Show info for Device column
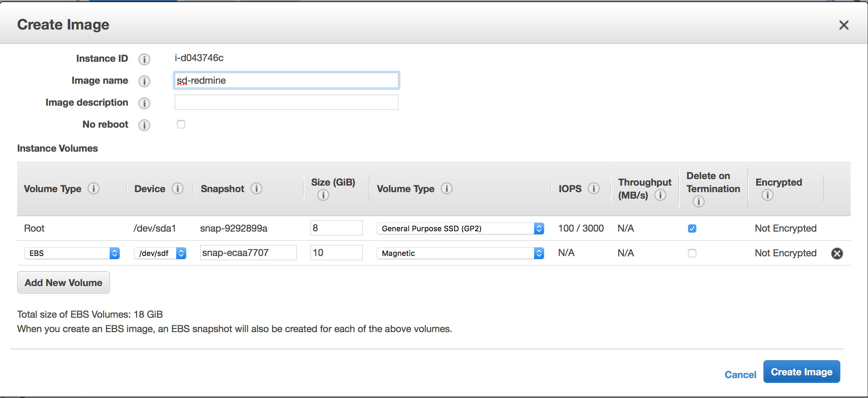This screenshot has width=868, height=398. point(178,188)
